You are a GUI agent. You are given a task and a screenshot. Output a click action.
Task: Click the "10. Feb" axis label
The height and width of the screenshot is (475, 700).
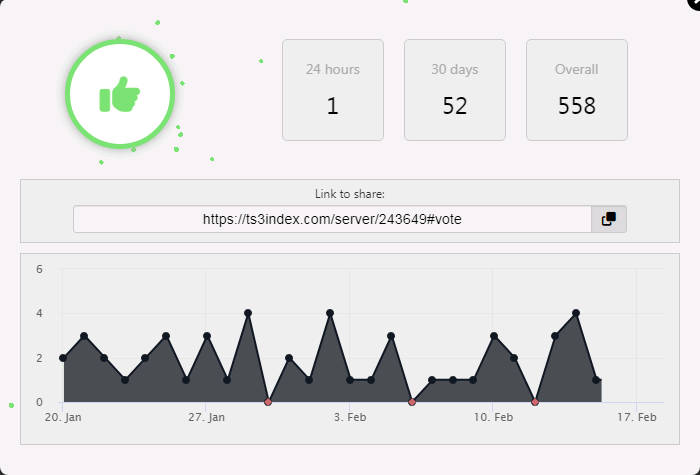pos(493,417)
